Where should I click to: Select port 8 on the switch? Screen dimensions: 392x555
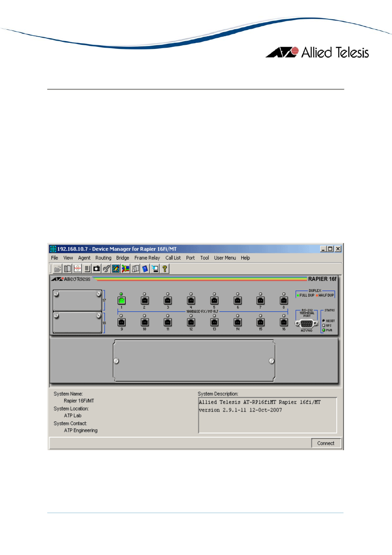pyautogui.click(x=284, y=301)
